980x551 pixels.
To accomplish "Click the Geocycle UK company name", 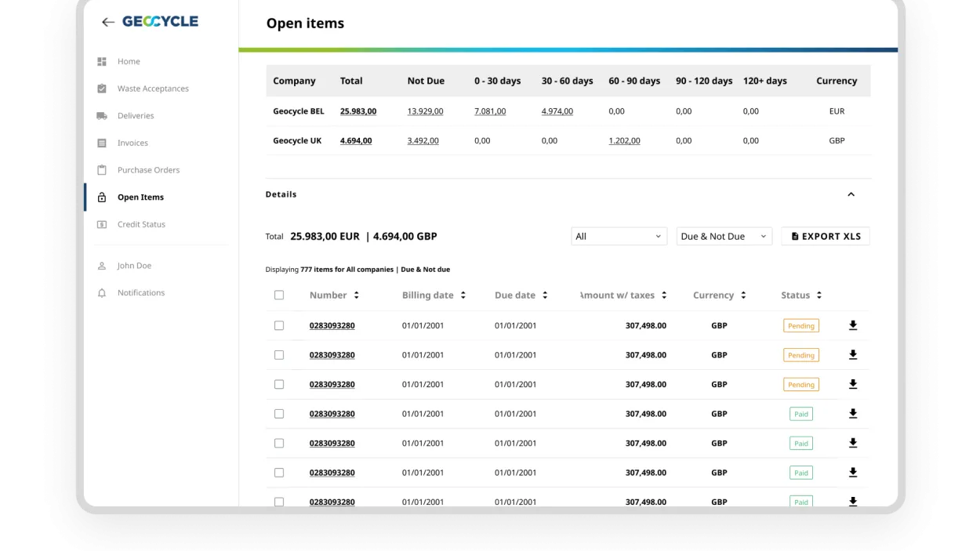I will pyautogui.click(x=297, y=141).
